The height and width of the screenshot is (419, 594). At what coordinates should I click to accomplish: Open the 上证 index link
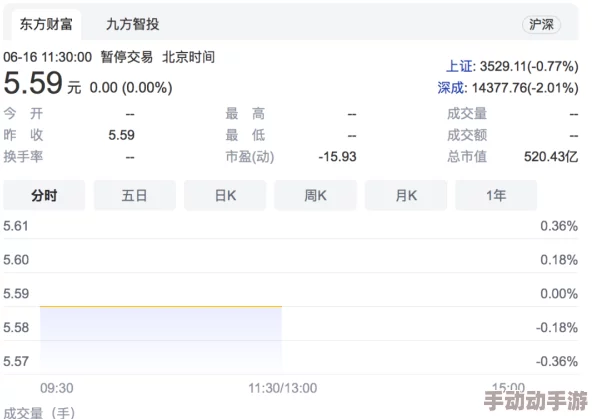460,66
